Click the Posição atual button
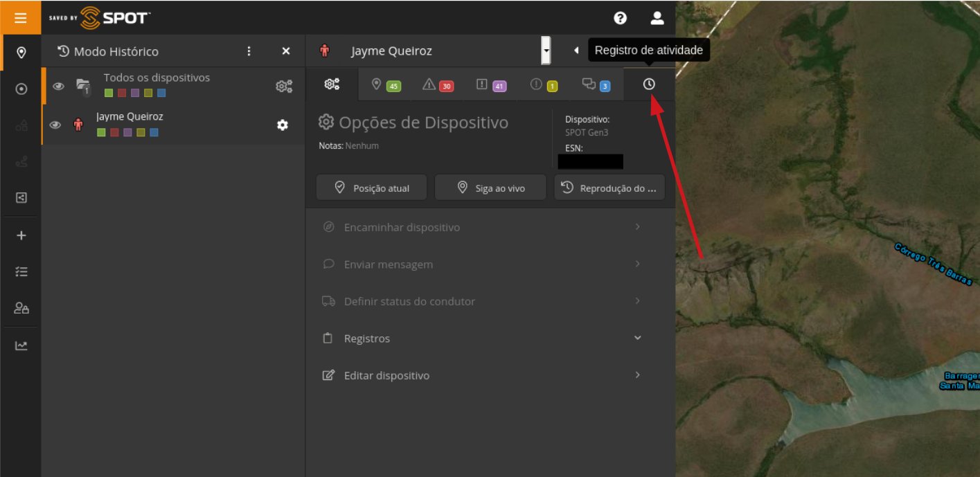The height and width of the screenshot is (477, 980). (371, 188)
